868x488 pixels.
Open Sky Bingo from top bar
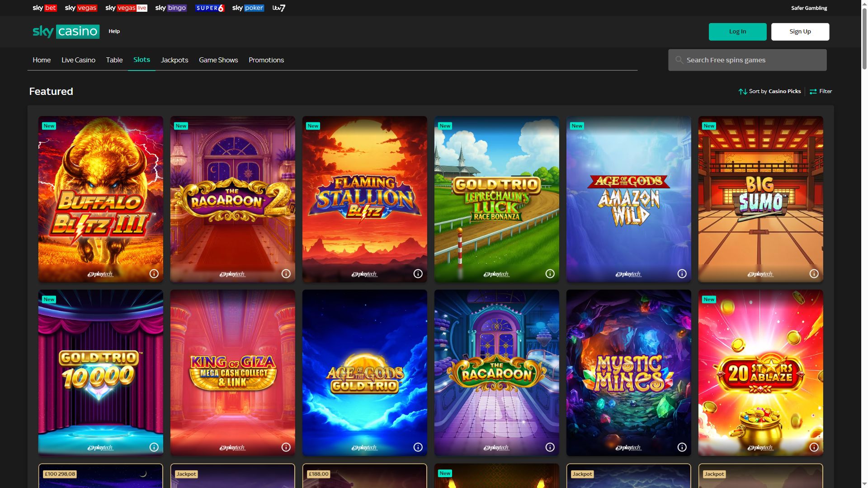[171, 8]
